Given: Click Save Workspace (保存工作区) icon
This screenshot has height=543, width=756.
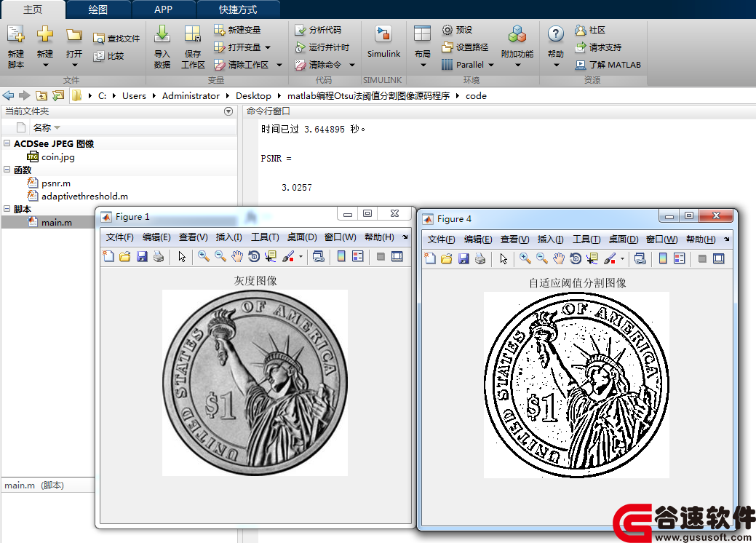Looking at the screenshot, I should (192, 35).
